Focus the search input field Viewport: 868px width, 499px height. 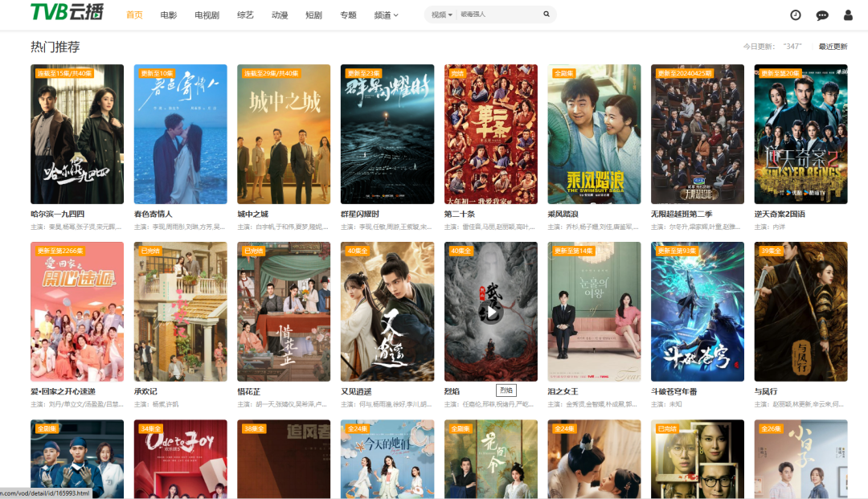pyautogui.click(x=498, y=14)
